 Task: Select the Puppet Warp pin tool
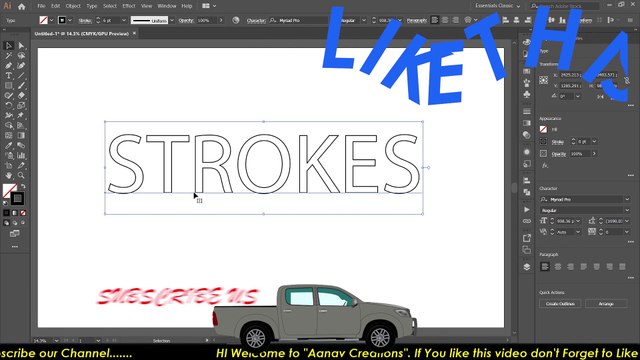21,116
